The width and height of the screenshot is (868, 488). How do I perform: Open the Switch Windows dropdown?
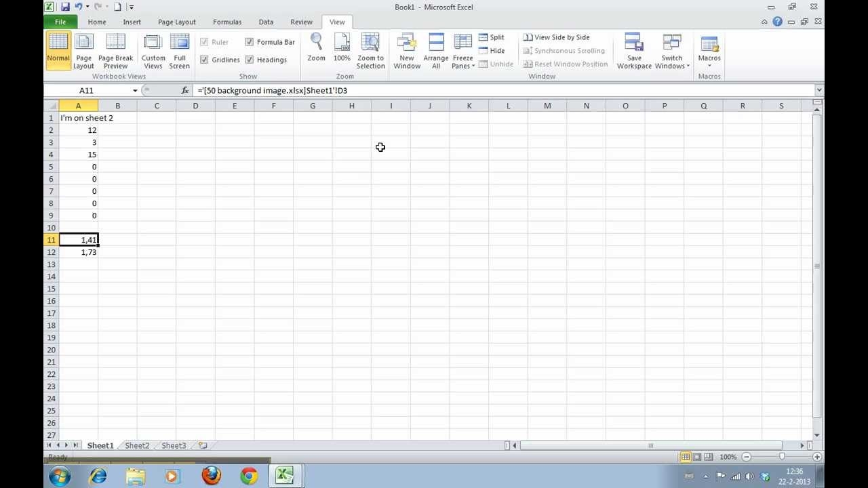[x=671, y=66]
